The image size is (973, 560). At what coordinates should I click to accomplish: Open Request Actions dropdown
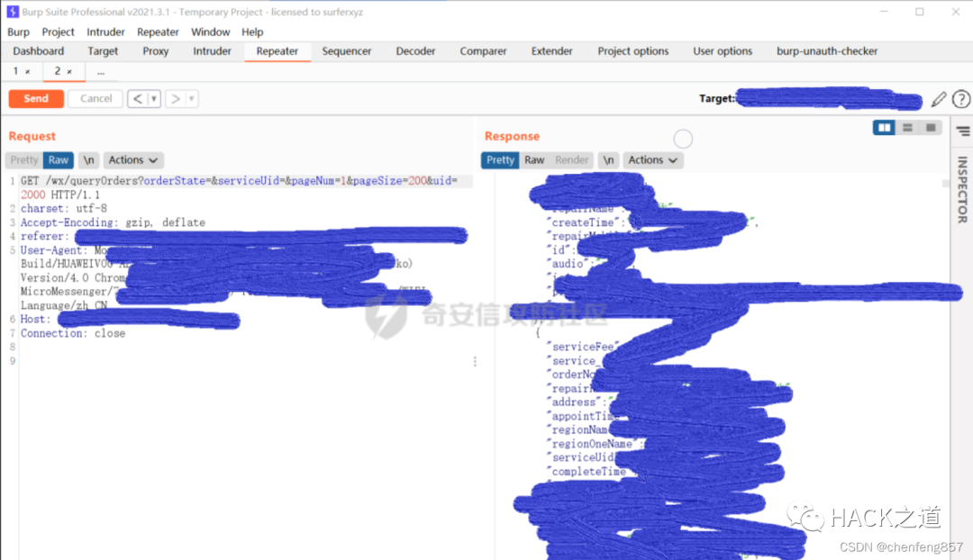(x=132, y=160)
